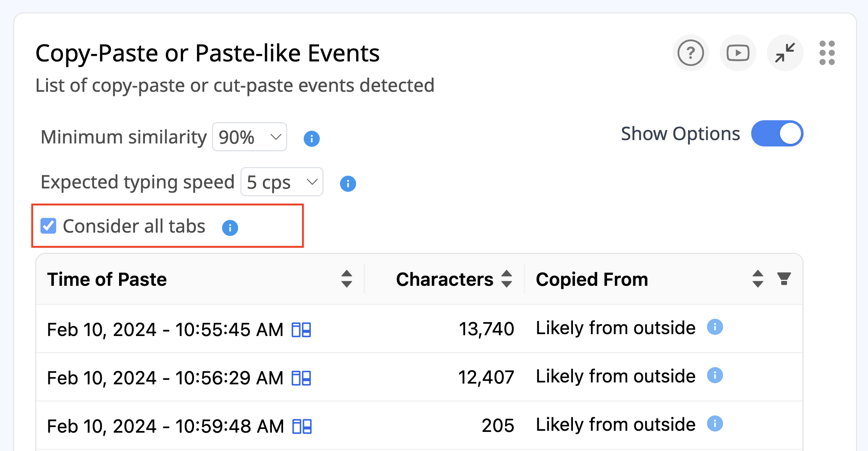
Task: Sort by Characters column header
Action: [x=506, y=279]
